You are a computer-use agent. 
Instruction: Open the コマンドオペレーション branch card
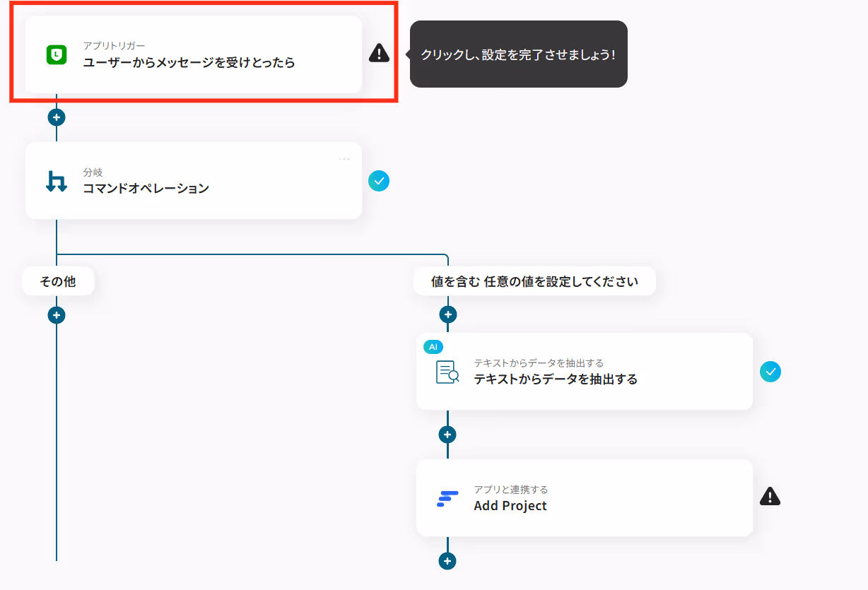click(x=194, y=181)
